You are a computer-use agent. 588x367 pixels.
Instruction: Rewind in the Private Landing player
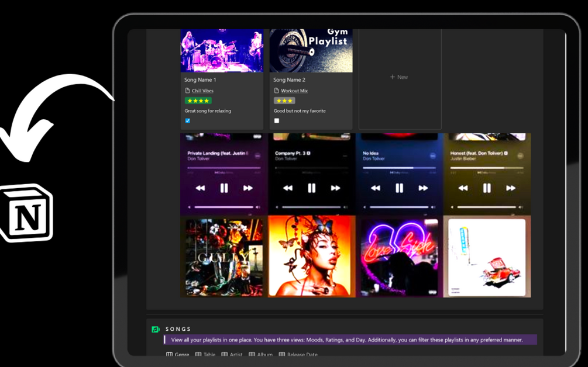(x=200, y=188)
